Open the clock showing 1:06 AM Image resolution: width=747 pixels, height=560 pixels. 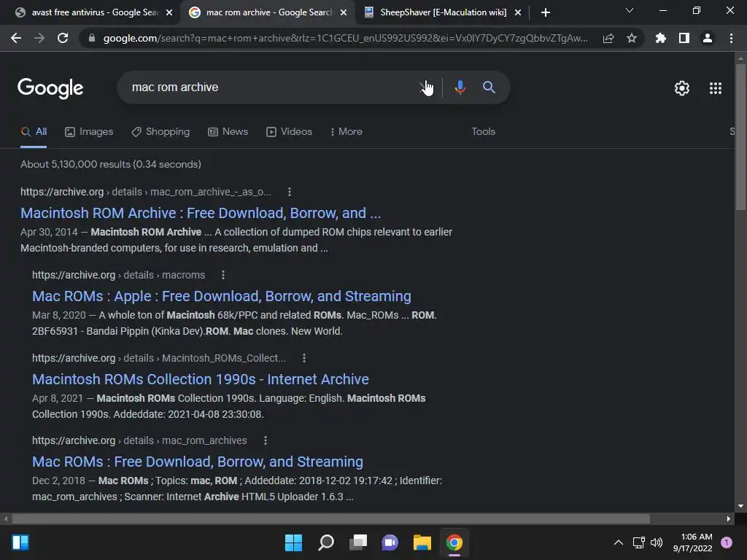[x=693, y=542]
